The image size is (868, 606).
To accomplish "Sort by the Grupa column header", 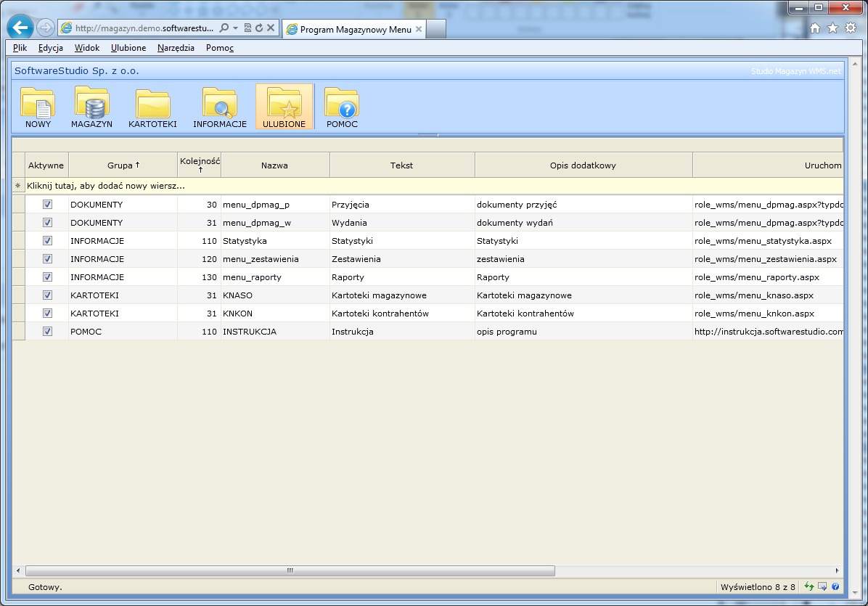I will pos(123,165).
